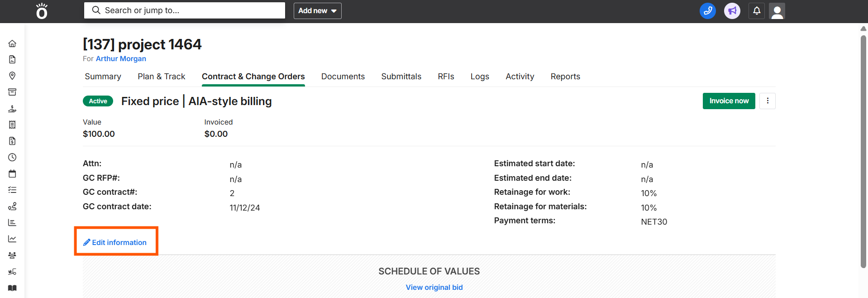Image resolution: width=868 pixels, height=298 pixels.
Task: Open the line chart icon in the sidebar
Action: [12, 239]
